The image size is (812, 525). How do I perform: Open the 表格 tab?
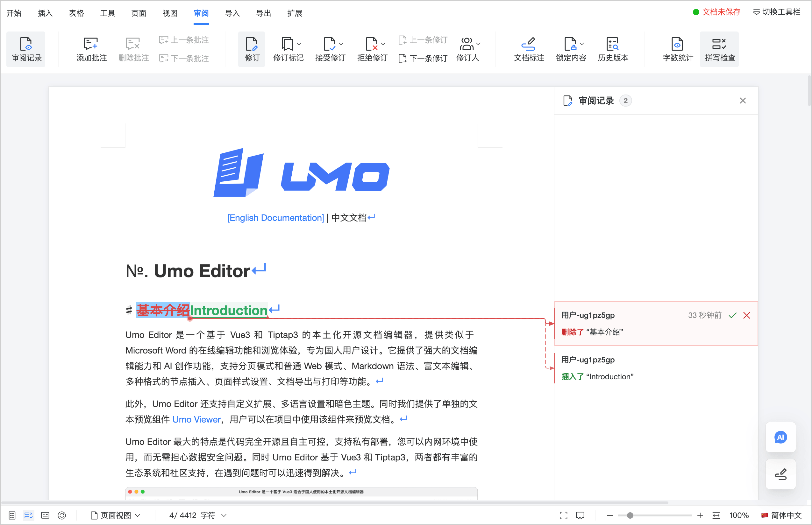tap(76, 13)
